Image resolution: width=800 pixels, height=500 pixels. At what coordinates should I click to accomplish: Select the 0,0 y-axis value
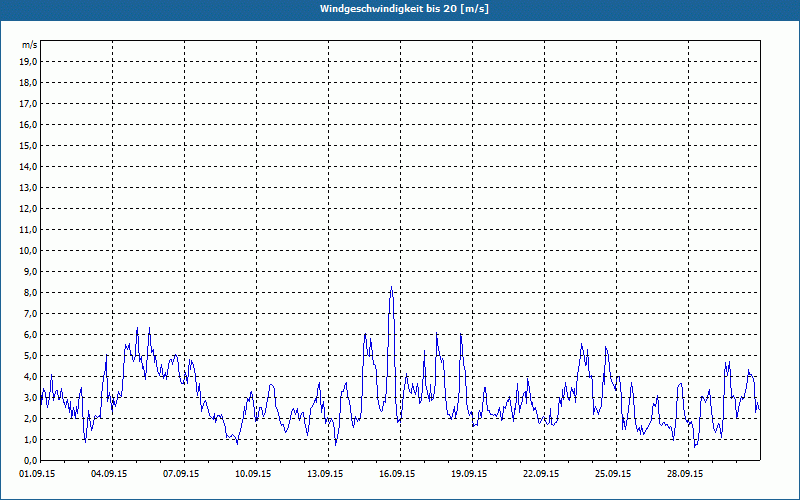[x=31, y=460]
